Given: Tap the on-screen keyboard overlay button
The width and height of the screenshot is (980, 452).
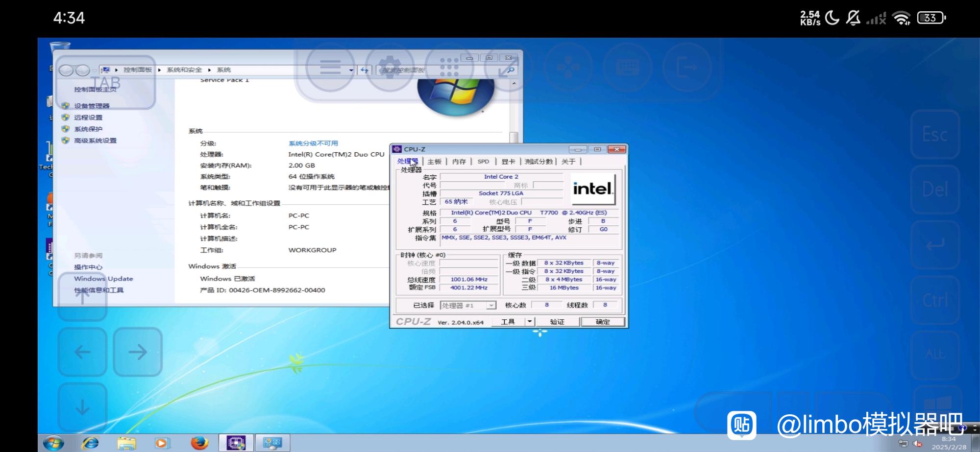Looking at the screenshot, I should [628, 67].
